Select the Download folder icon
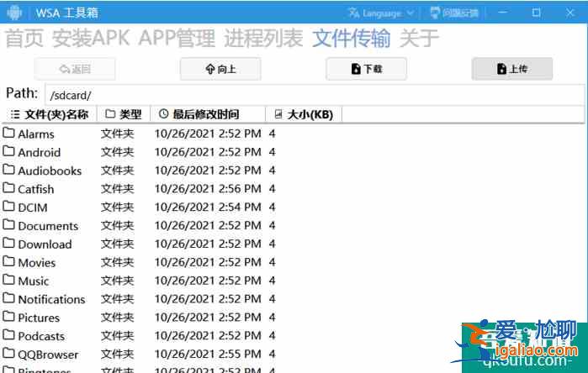 click(x=8, y=244)
